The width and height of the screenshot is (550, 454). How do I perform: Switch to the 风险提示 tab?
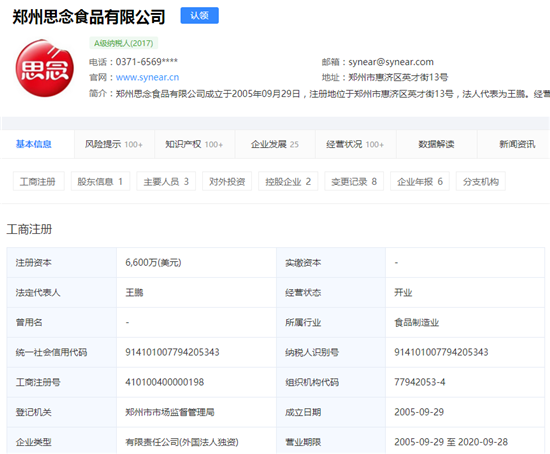coord(114,144)
